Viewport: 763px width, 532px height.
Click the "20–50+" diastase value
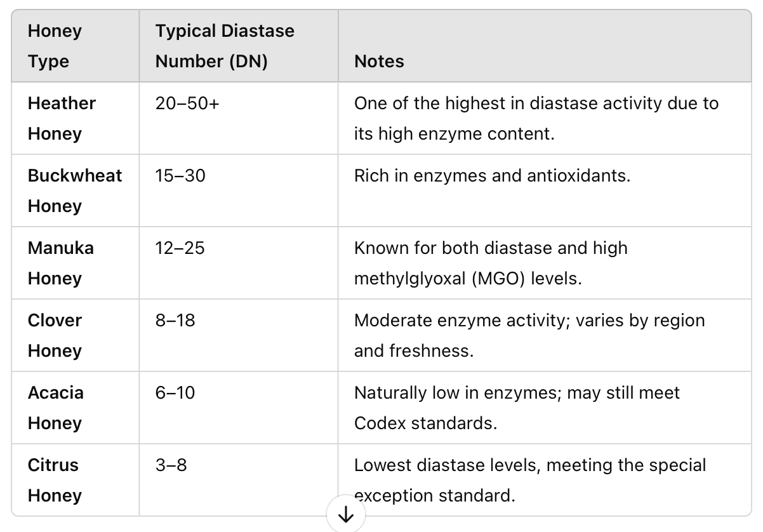pyautogui.click(x=187, y=103)
